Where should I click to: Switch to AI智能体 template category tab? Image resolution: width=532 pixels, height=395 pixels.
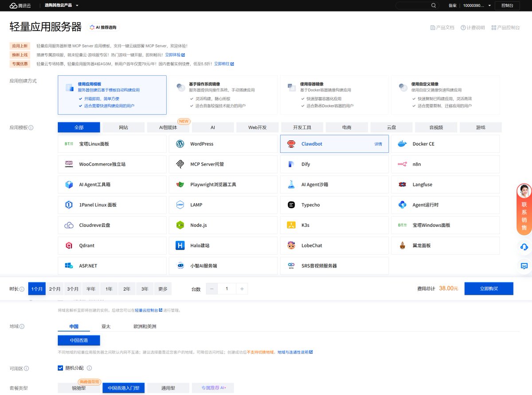[x=168, y=127]
